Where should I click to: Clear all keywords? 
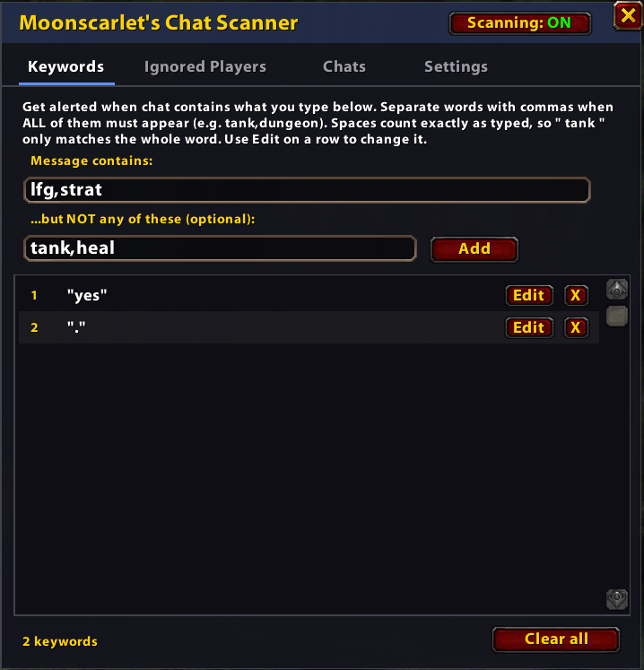click(556, 640)
